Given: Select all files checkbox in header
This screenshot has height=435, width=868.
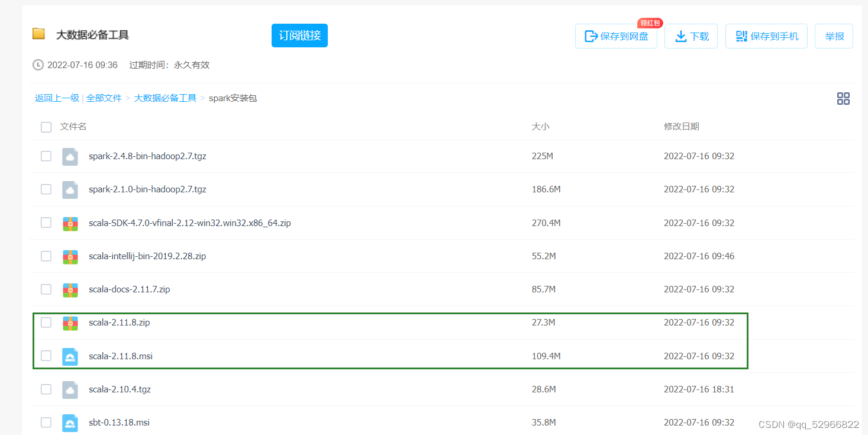Looking at the screenshot, I should pos(46,127).
